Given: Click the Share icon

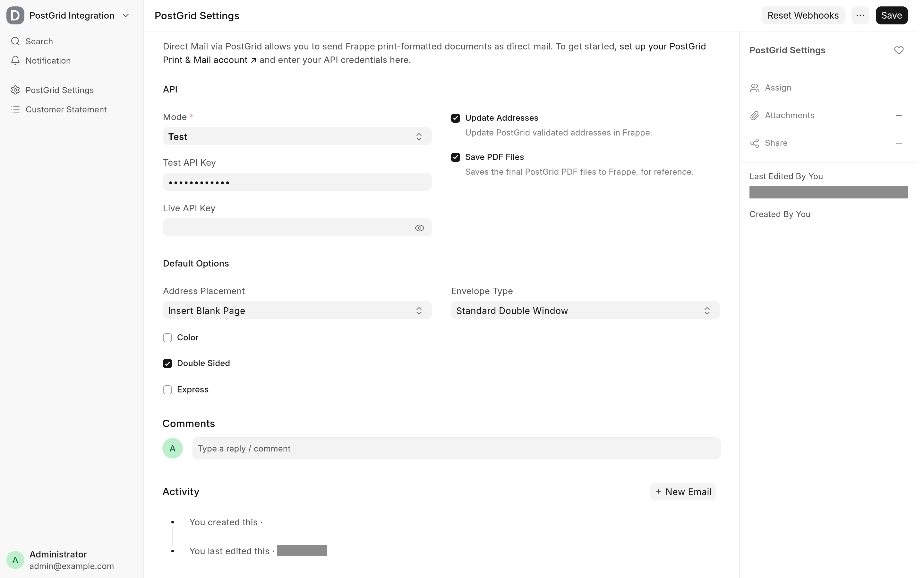Looking at the screenshot, I should pyautogui.click(x=755, y=143).
